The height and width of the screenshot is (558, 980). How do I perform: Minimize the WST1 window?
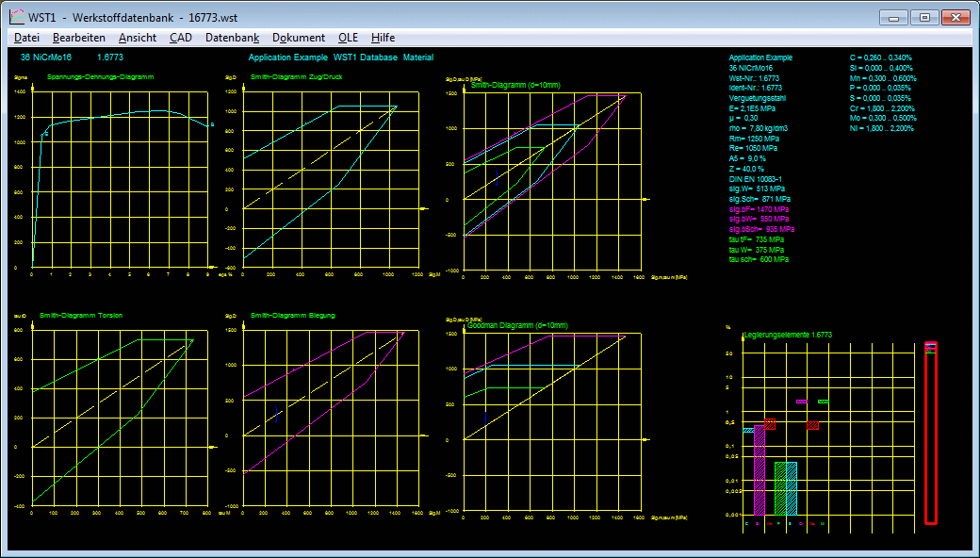point(893,17)
